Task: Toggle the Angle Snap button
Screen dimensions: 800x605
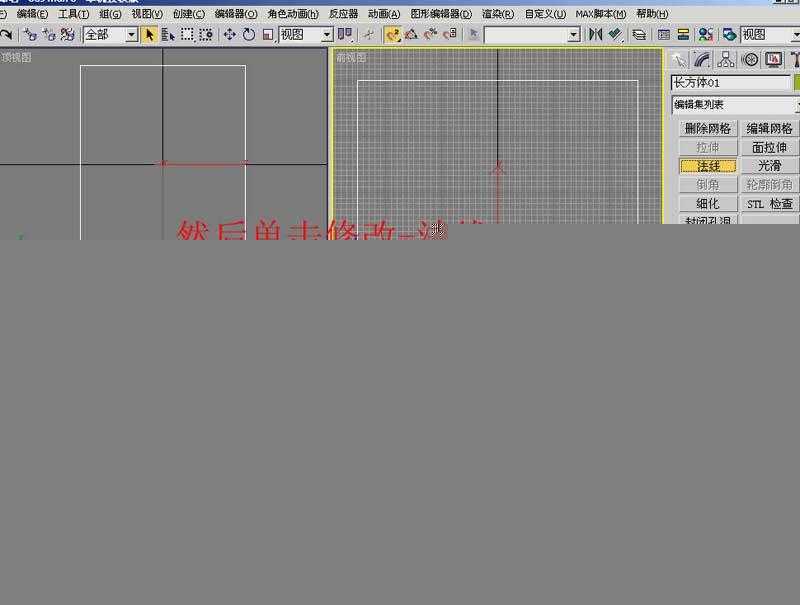Action: point(411,35)
